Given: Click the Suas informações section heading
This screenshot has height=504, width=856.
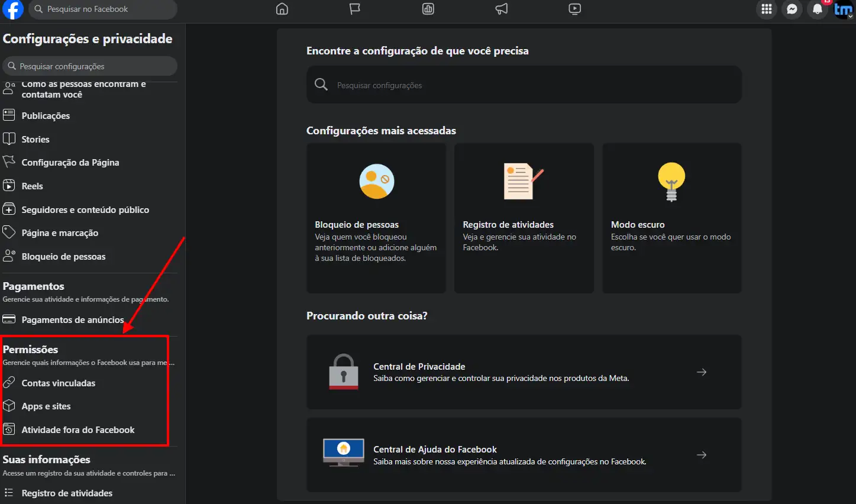Looking at the screenshot, I should tap(47, 460).
